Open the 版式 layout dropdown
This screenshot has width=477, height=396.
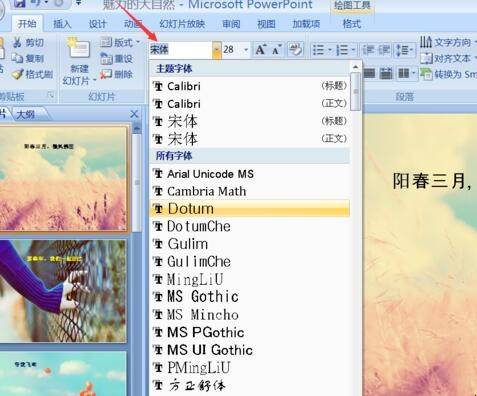120,42
